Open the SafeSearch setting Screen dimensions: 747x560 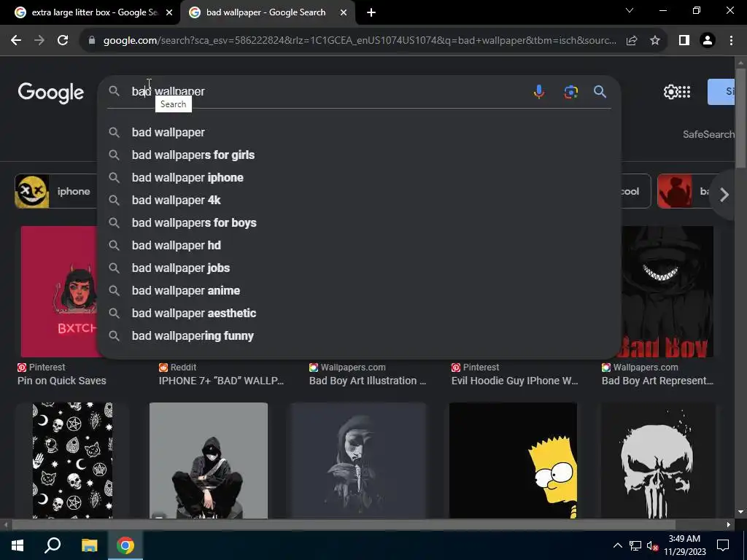(x=708, y=135)
